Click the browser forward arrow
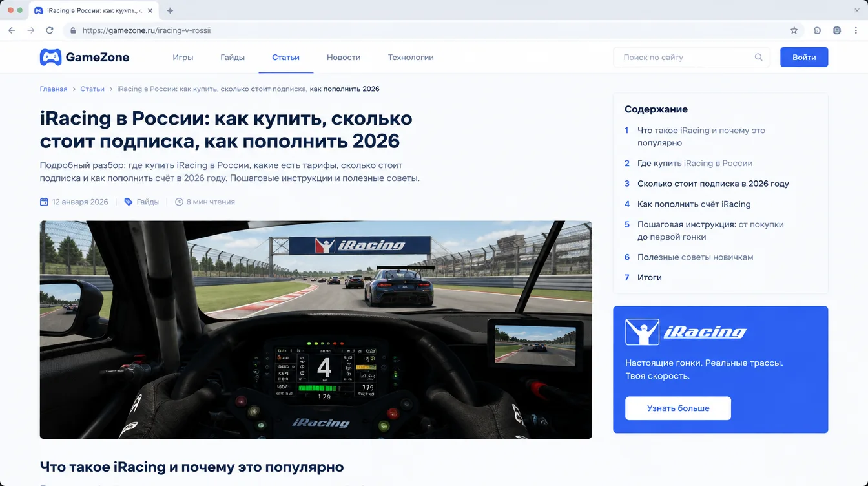 (x=30, y=30)
